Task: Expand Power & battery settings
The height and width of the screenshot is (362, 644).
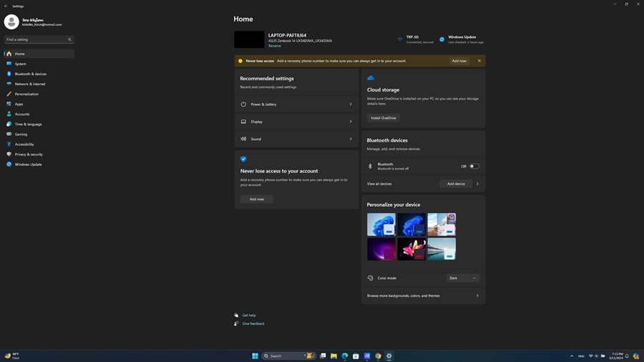Action: point(296,104)
